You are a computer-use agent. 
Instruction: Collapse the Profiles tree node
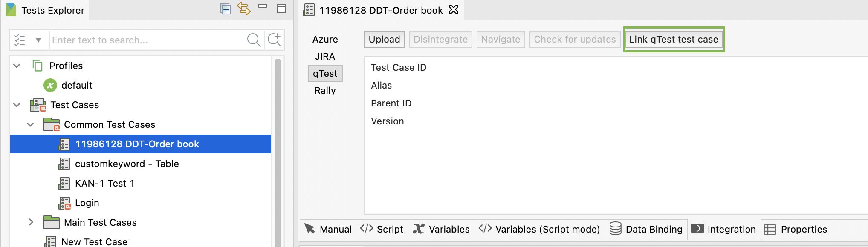[17, 66]
